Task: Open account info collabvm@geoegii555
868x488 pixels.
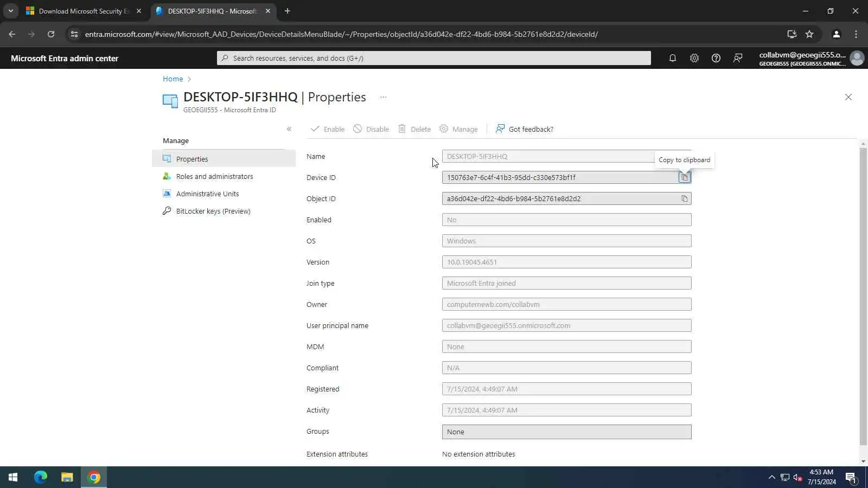Action: pyautogui.click(x=802, y=58)
